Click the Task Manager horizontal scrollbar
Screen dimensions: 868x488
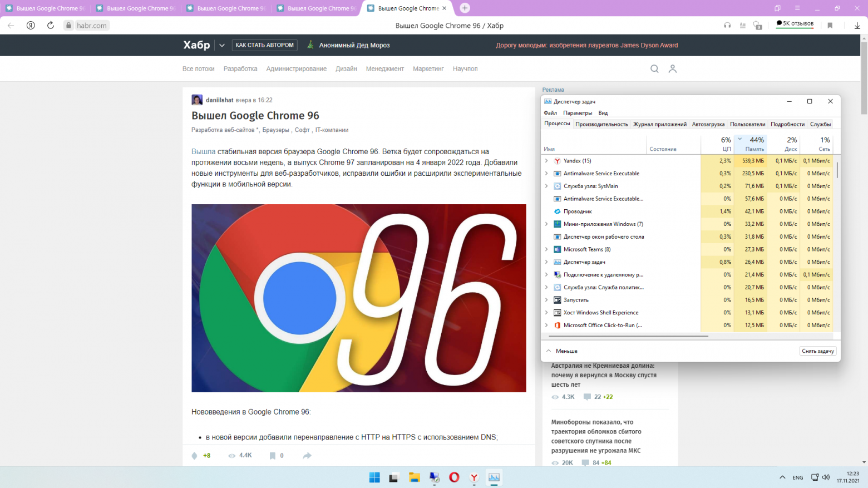point(628,336)
